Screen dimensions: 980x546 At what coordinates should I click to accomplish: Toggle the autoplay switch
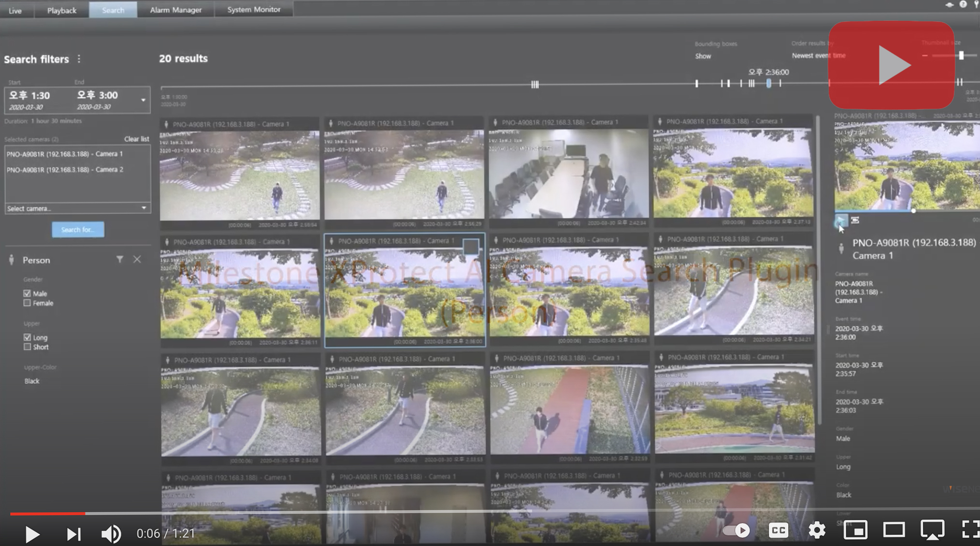tap(736, 531)
